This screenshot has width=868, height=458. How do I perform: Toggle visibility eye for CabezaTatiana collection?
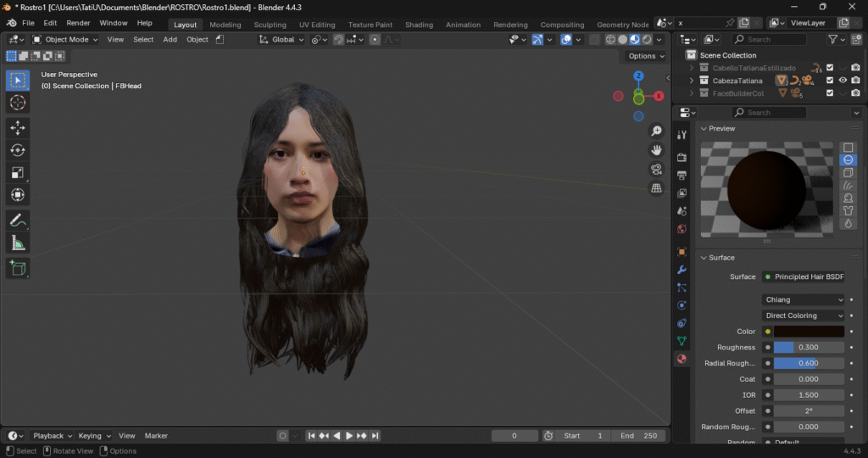pos(843,81)
